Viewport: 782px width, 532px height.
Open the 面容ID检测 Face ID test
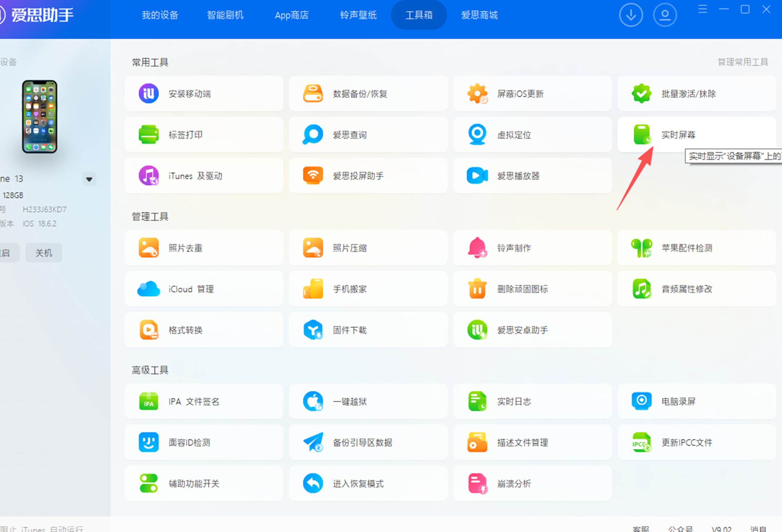tap(189, 442)
